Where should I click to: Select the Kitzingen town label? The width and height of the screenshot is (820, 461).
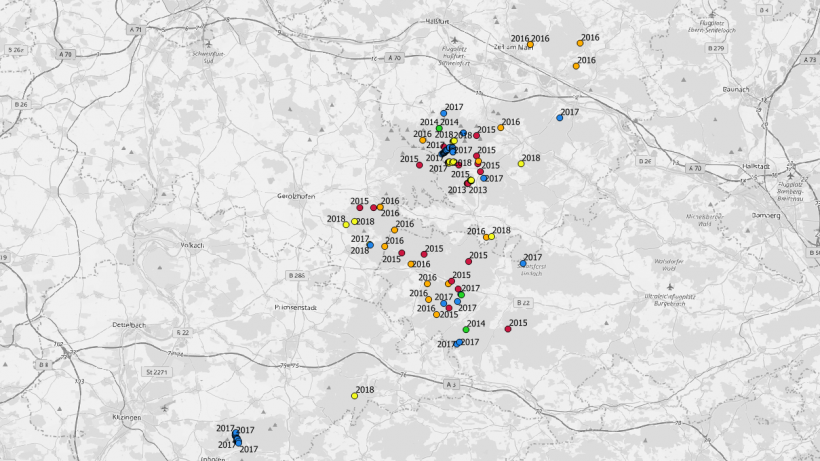coord(127,418)
